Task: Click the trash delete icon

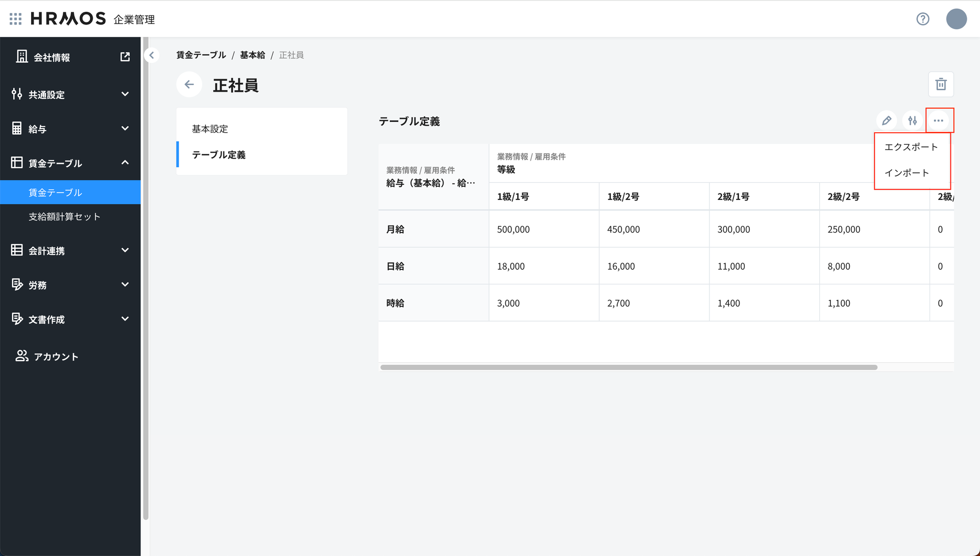Action: pos(941,84)
